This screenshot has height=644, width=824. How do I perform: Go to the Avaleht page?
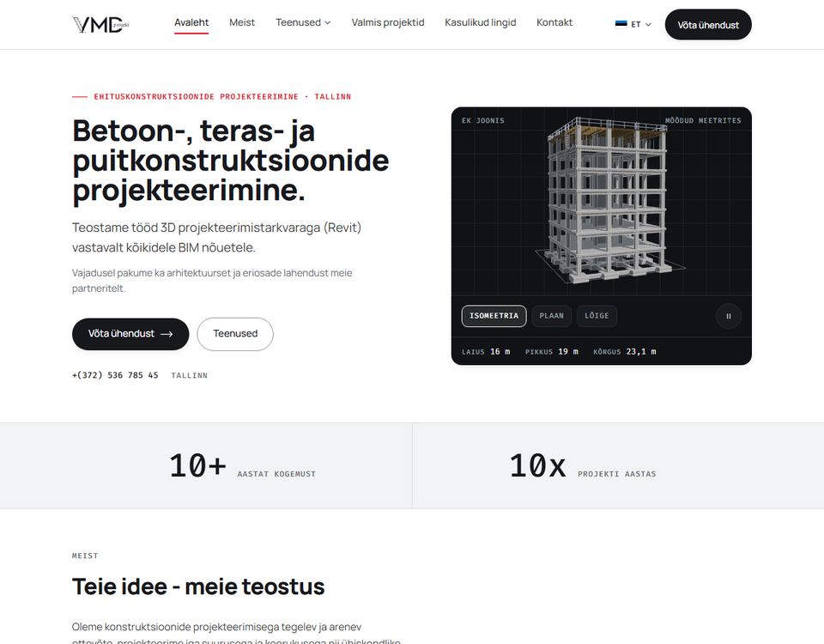pyautogui.click(x=191, y=22)
